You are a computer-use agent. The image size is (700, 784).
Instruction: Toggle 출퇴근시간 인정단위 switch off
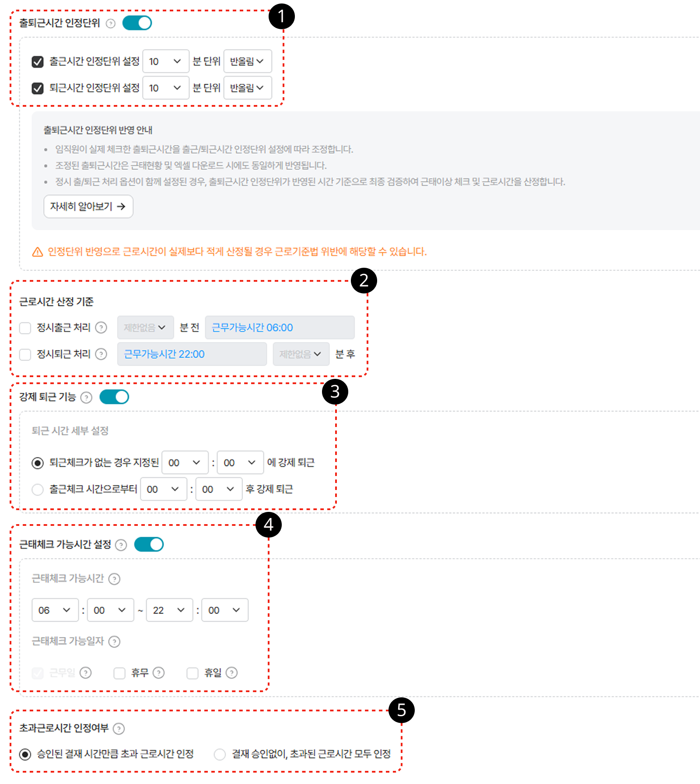137,23
